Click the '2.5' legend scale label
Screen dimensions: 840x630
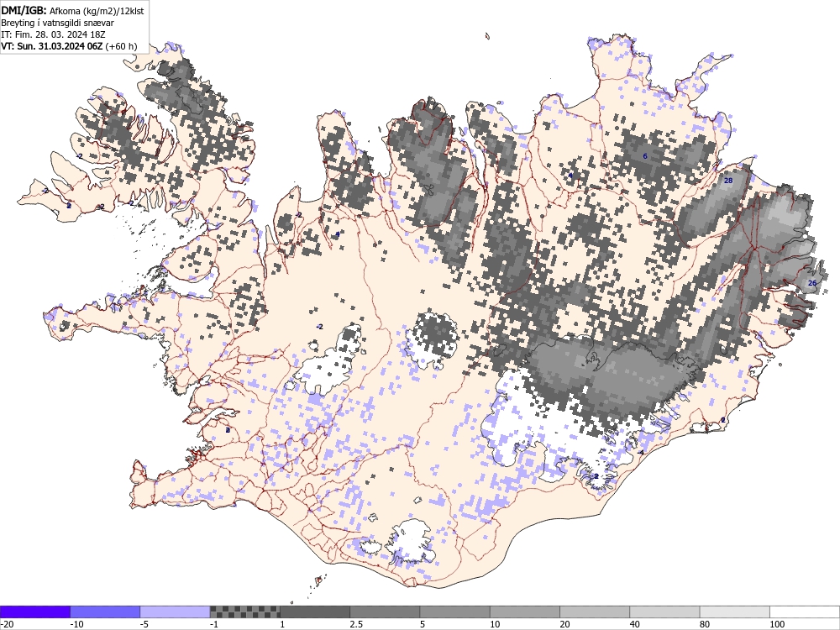[x=356, y=624]
